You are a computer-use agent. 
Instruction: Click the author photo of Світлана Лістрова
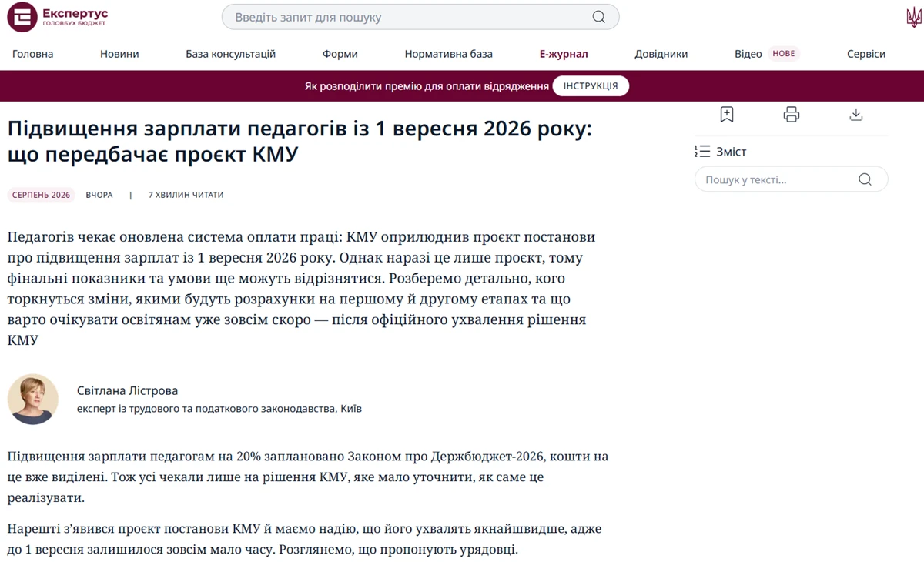click(33, 400)
